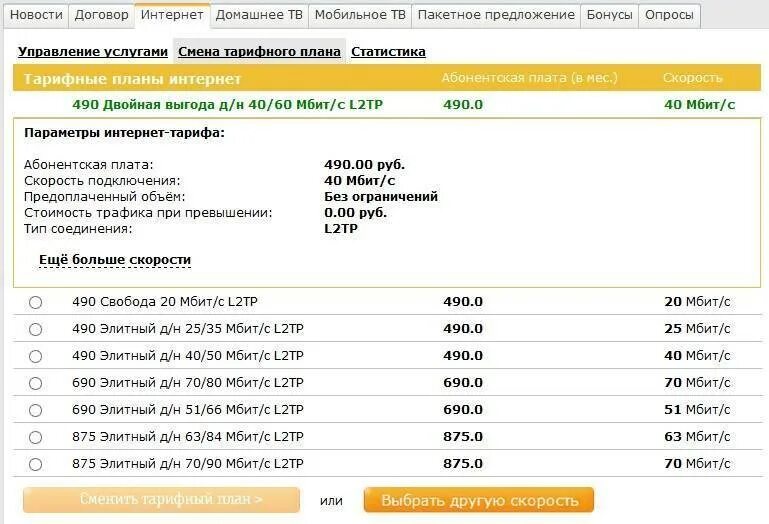
Task: Click the 0.00 руб. traffic cost value
Action: pyautogui.click(x=356, y=213)
